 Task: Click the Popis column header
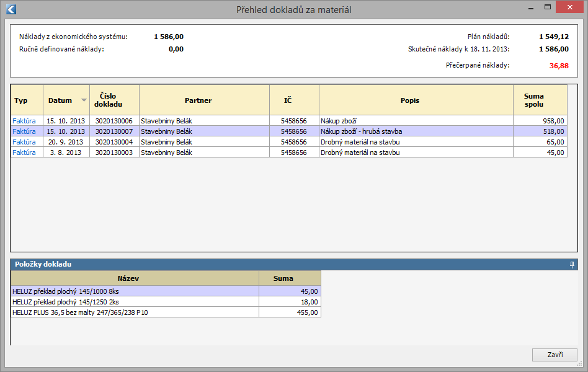[x=416, y=100]
